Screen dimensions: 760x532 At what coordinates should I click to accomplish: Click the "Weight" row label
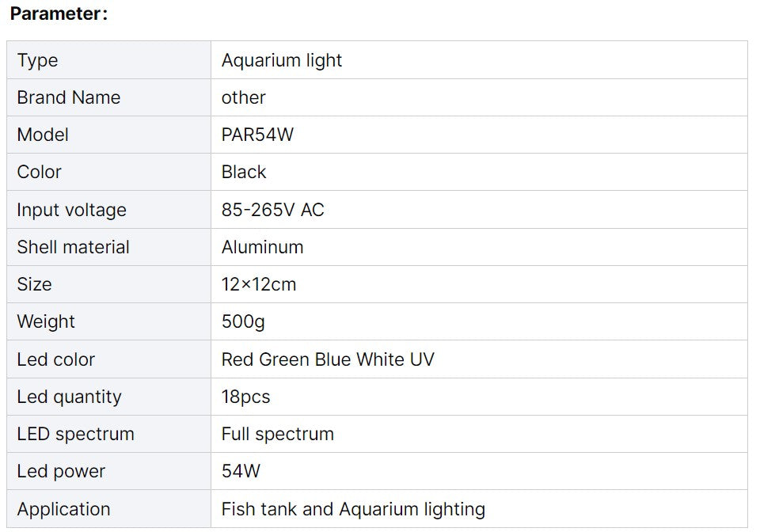[46, 321]
